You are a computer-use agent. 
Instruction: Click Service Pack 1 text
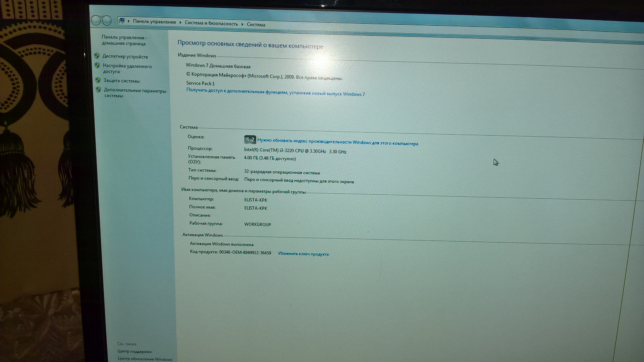pyautogui.click(x=200, y=83)
